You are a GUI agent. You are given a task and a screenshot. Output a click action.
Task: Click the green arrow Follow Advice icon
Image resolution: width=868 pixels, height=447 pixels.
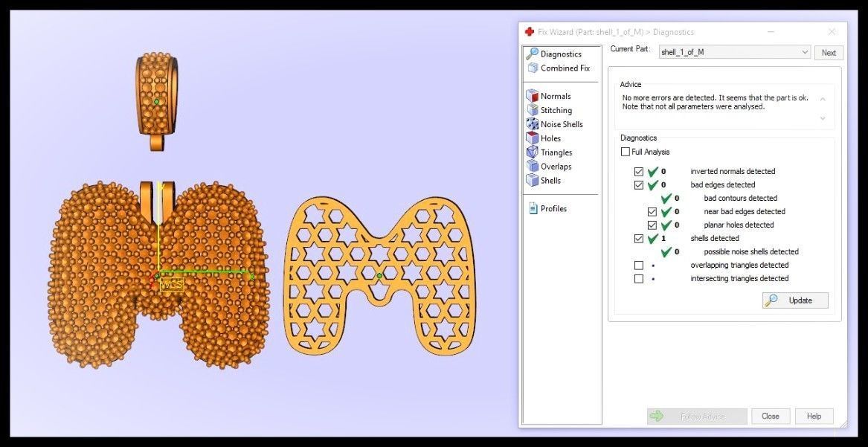click(x=657, y=416)
